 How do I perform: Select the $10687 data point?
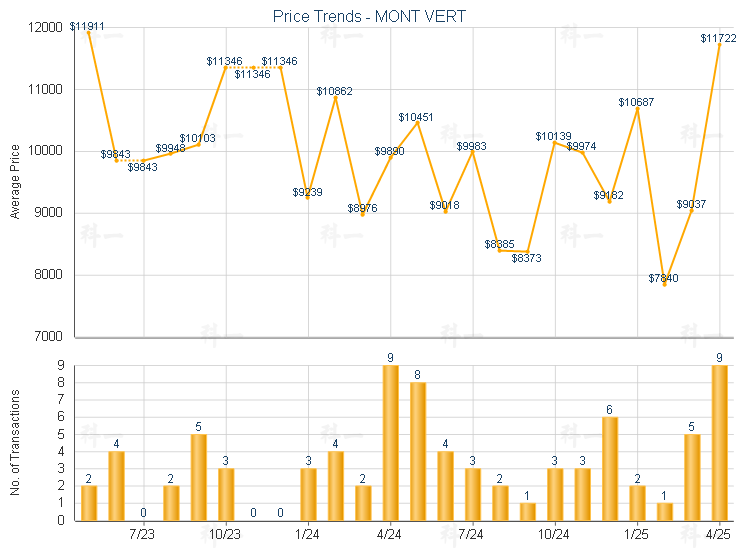click(638, 109)
